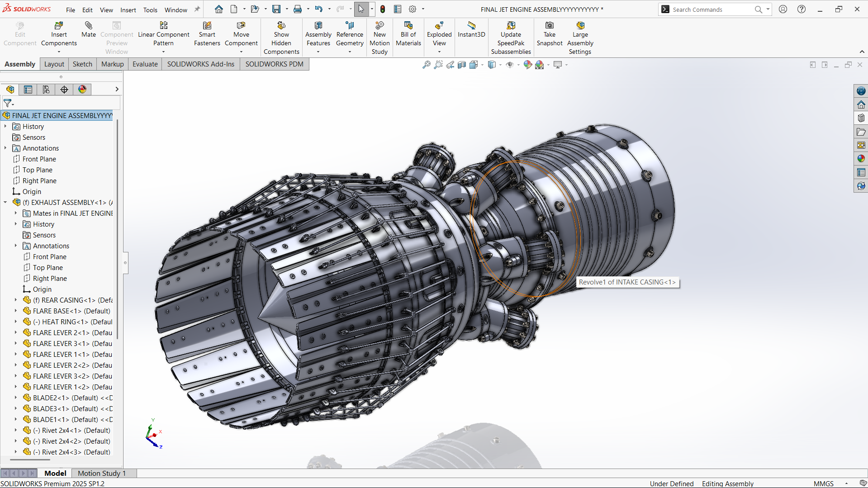Activate the Section View tool
Viewport: 868px width, 488px height.
click(x=461, y=65)
